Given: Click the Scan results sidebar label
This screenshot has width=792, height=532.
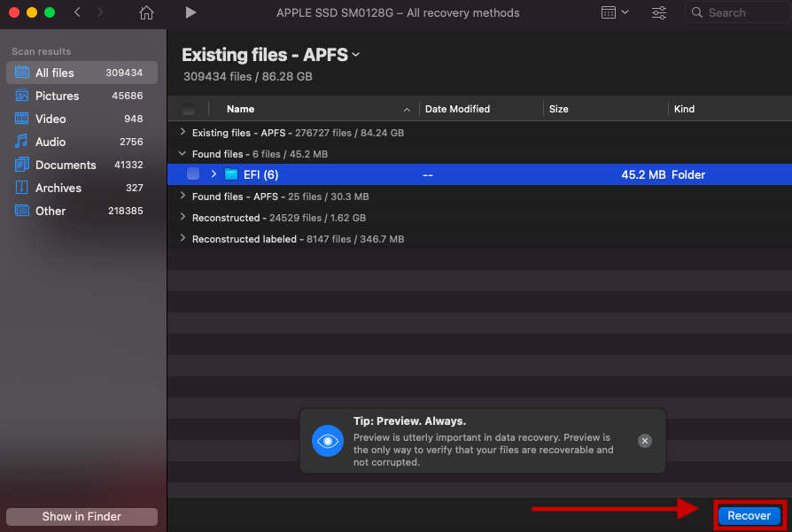Looking at the screenshot, I should [42, 51].
